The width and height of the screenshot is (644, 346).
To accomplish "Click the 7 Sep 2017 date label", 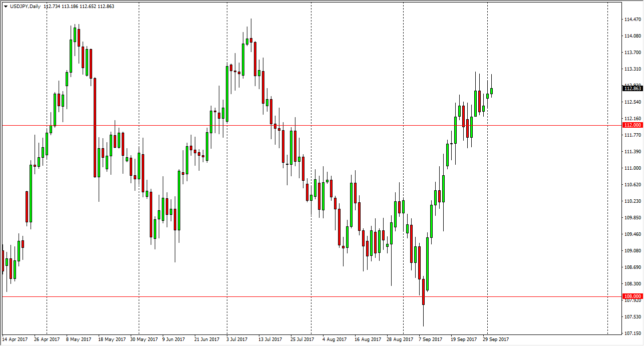I will click(431, 339).
